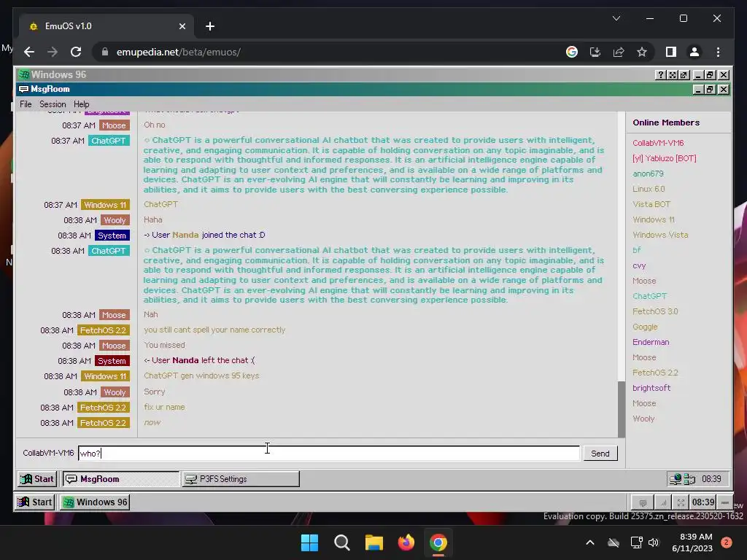Click the EmuOS outer Start button

point(34,502)
